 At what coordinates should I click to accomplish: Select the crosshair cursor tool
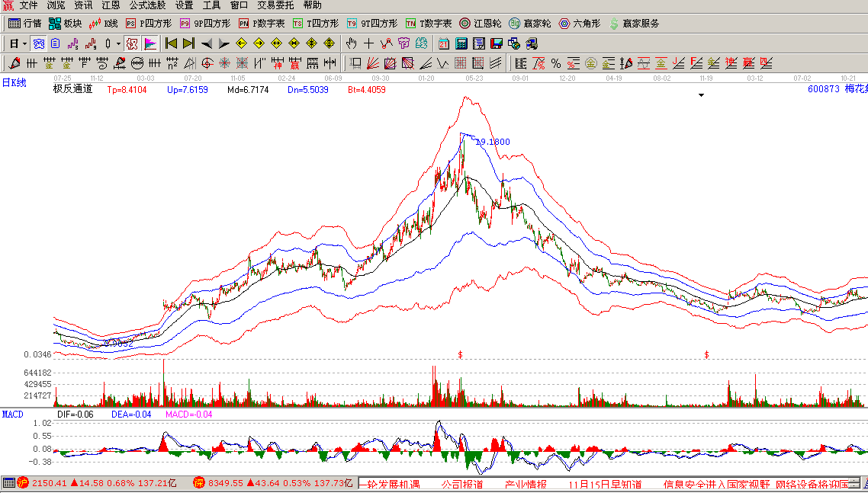(x=368, y=43)
